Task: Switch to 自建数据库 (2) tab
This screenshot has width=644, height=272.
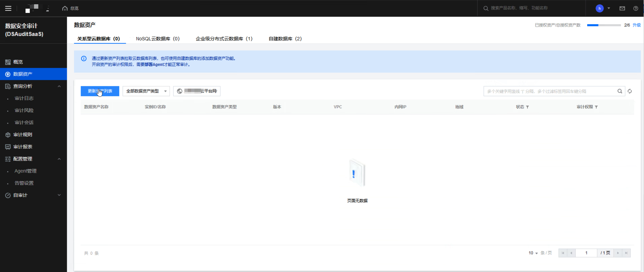Action: click(285, 39)
